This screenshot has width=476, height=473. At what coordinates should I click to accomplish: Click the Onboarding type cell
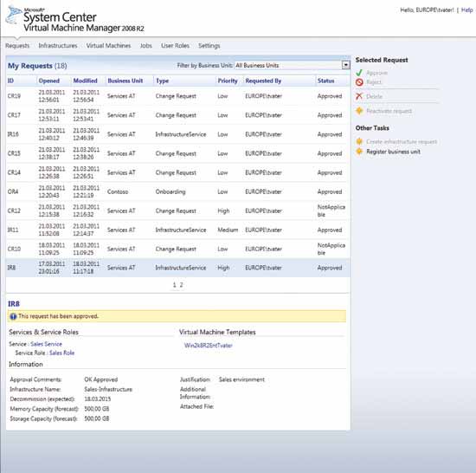[170, 191]
